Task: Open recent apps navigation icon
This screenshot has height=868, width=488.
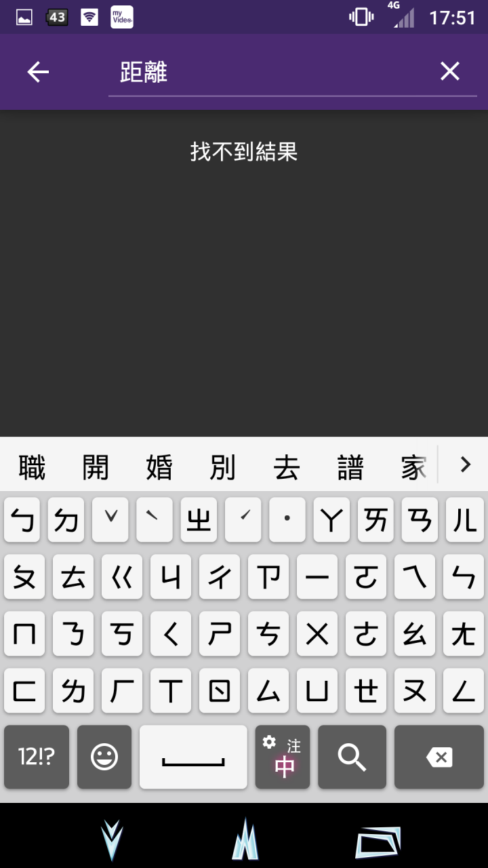Action: click(x=378, y=842)
